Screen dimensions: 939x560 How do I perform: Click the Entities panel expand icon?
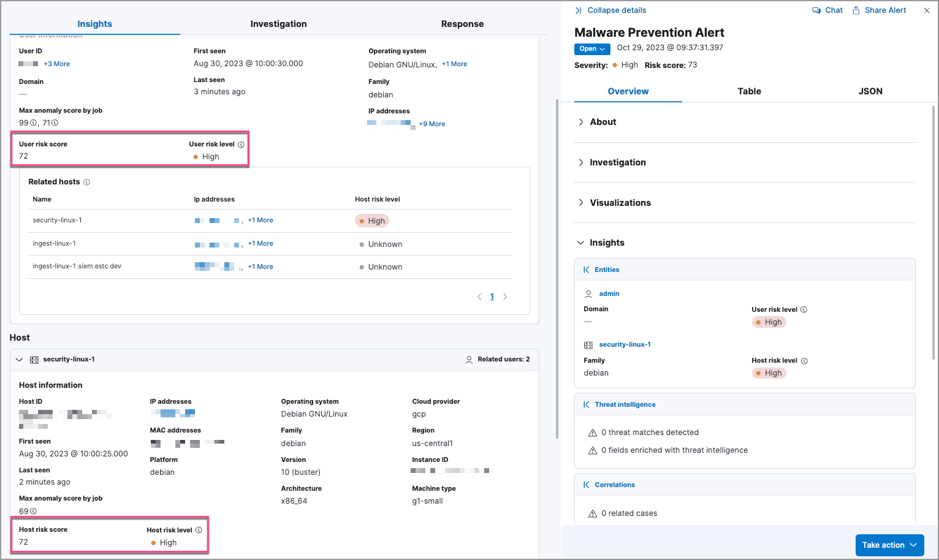coord(587,270)
